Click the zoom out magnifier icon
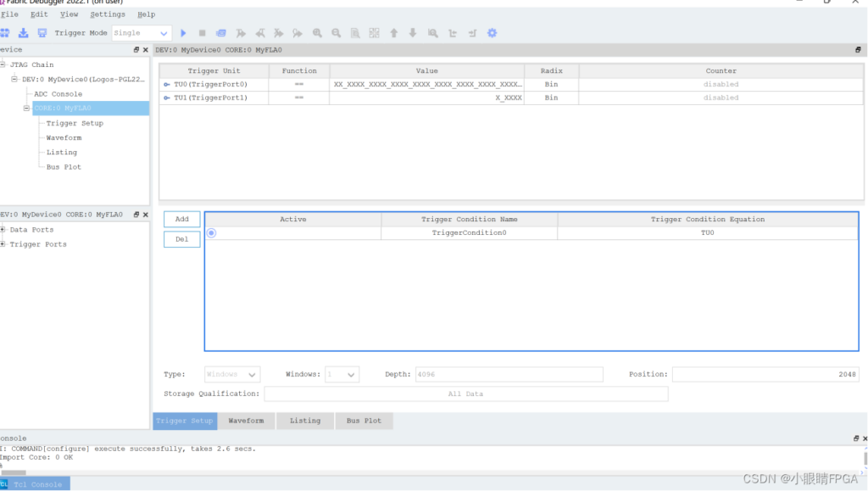 (337, 33)
